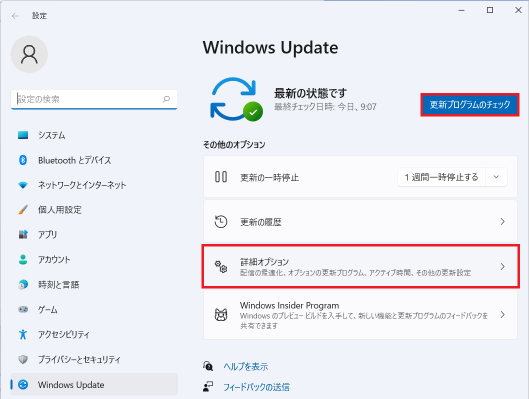Image resolution: width=529 pixels, height=399 pixels.
Task: Minimize the Settings window
Action: 462,10
